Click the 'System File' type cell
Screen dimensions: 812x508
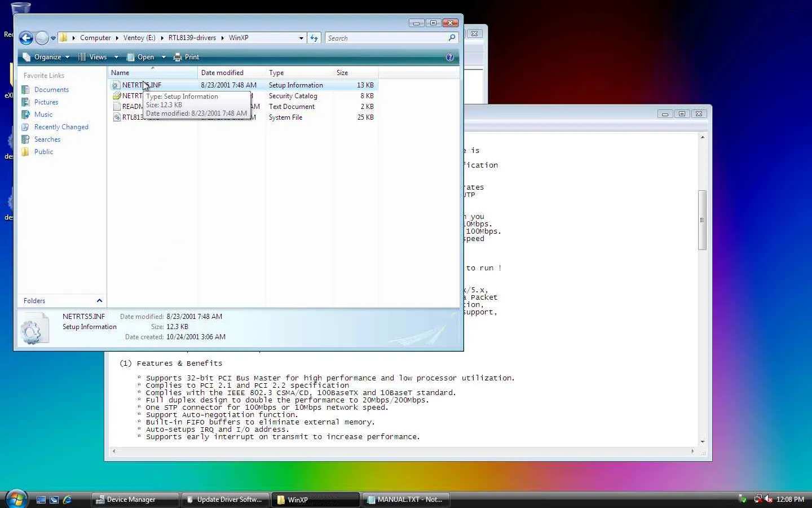click(285, 117)
